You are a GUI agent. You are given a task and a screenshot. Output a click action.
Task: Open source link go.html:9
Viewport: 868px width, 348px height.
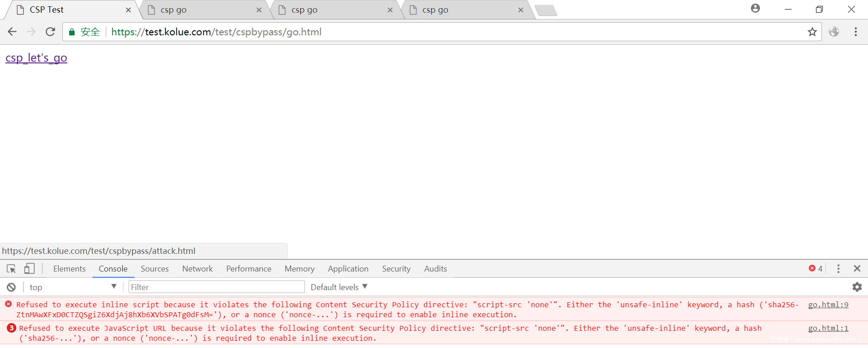click(x=828, y=305)
